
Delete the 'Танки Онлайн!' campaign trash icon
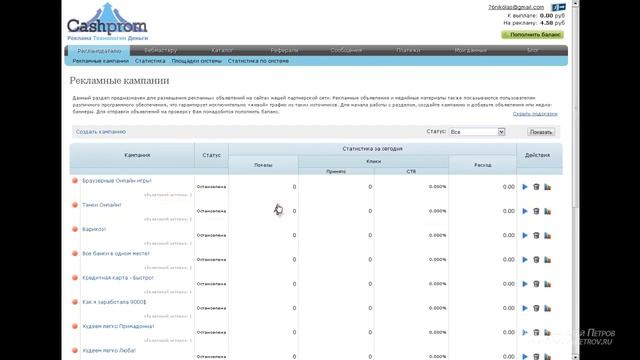[536, 211]
